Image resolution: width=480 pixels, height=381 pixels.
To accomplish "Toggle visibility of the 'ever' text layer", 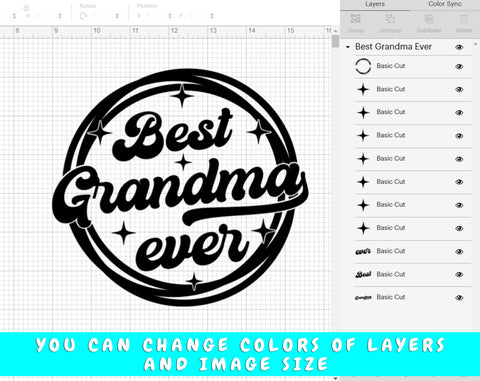I will coord(459,252).
